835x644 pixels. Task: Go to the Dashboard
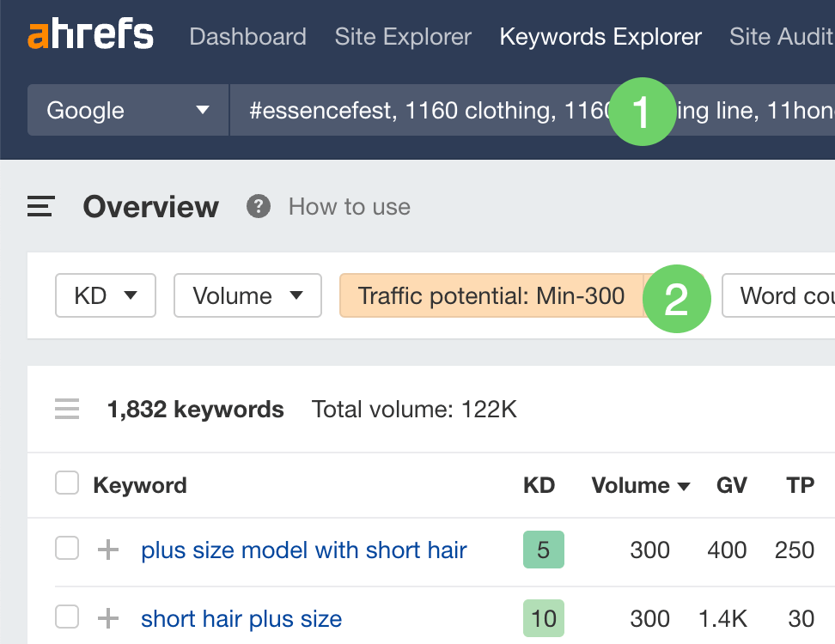click(247, 37)
